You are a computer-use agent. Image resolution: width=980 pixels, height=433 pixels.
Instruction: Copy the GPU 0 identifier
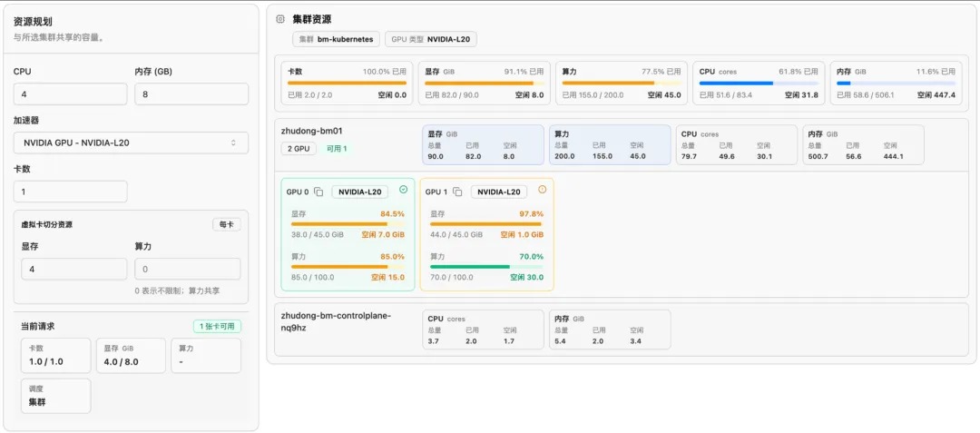coord(318,192)
